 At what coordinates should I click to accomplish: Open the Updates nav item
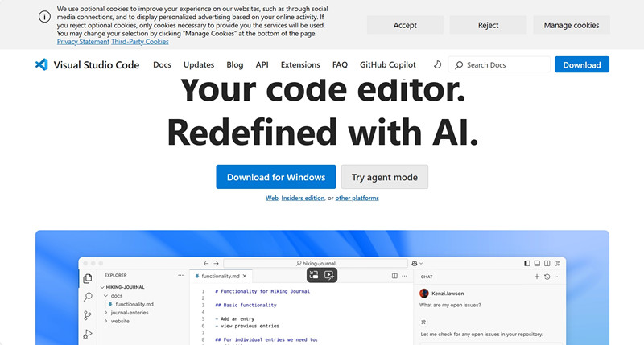coord(199,64)
